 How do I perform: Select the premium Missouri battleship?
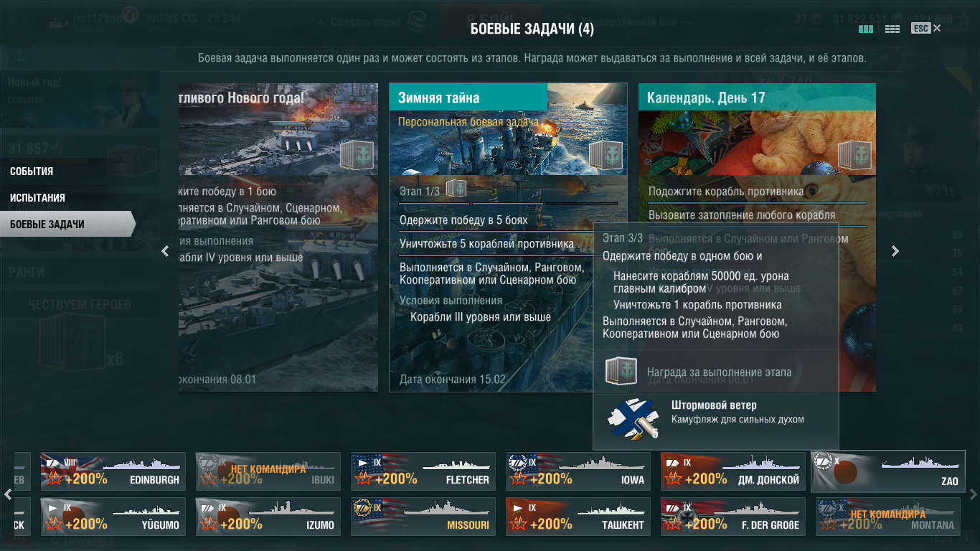point(423,517)
